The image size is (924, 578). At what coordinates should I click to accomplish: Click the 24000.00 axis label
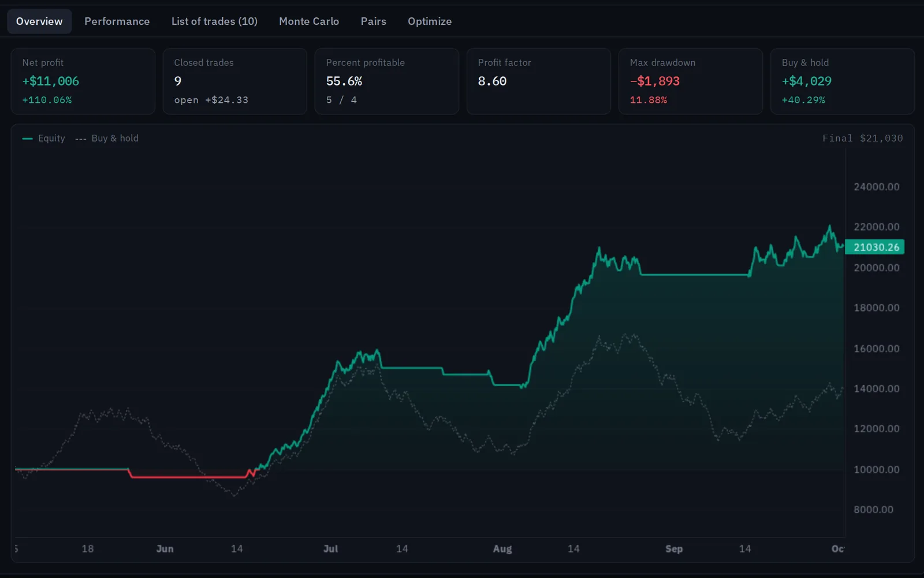pos(877,187)
